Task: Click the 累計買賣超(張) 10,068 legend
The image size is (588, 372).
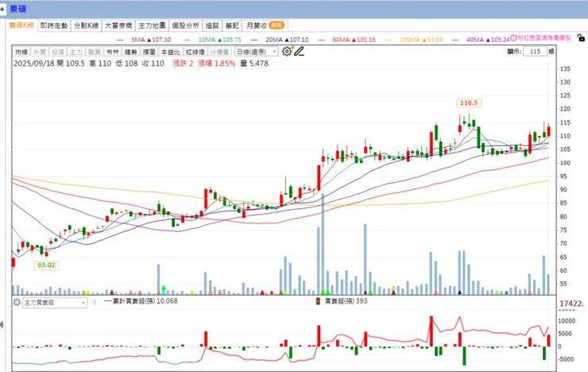Action: (141, 300)
